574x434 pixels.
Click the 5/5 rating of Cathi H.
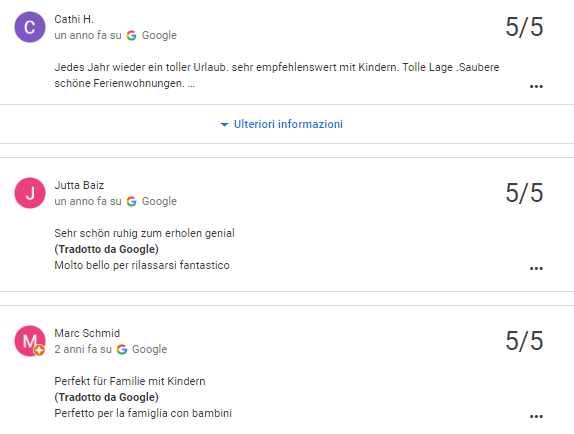pos(524,27)
